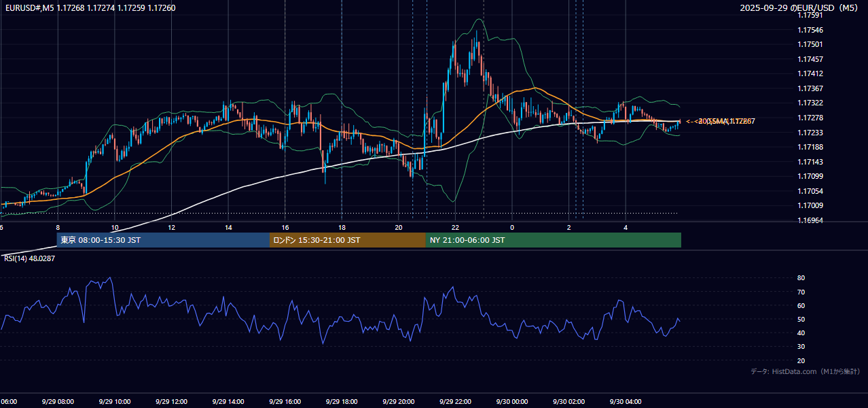Click RSI scale value 30

tap(801, 347)
